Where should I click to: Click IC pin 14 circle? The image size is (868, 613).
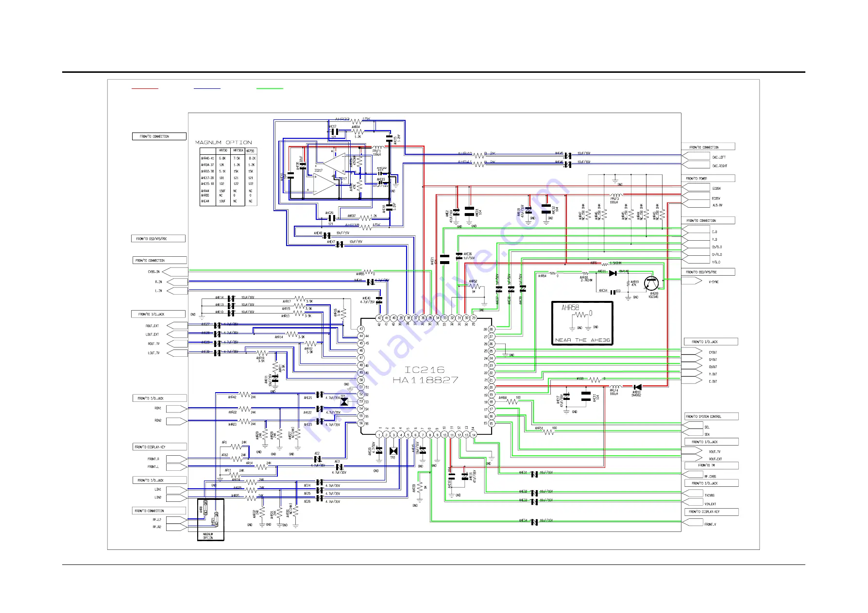click(x=474, y=435)
